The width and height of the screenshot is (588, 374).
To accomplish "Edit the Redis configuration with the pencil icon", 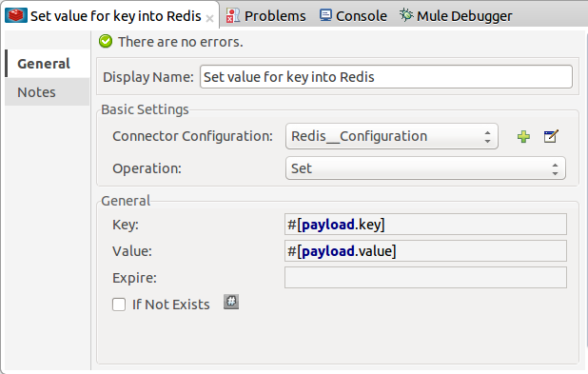I will pos(551,136).
